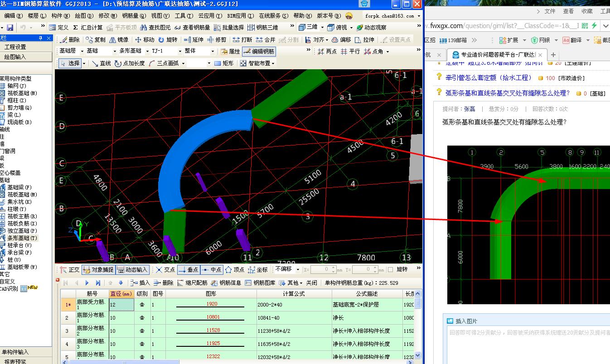Click the Save disk icon
The width and height of the screenshot is (610, 364).
click(10, 28)
